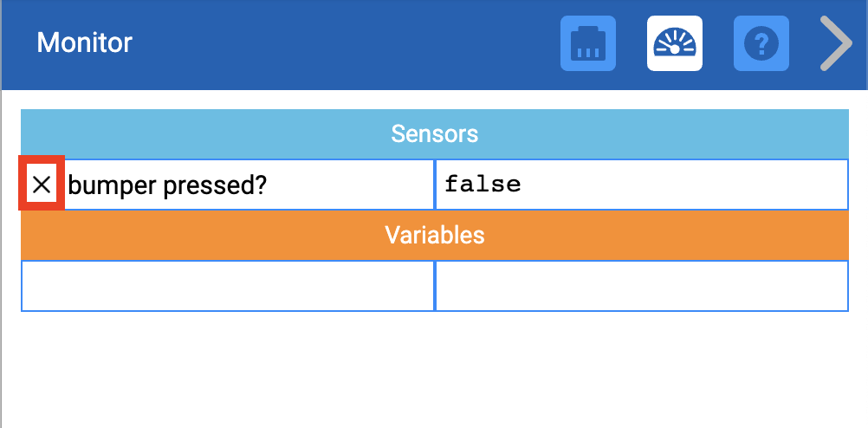Select the Monitor gauge icon
868x428 pixels.
tap(675, 43)
